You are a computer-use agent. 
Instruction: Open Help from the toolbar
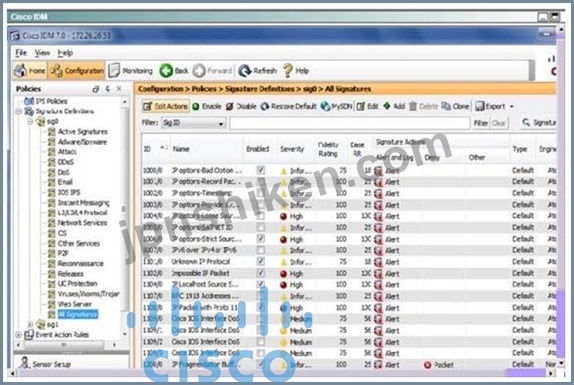coord(297,71)
